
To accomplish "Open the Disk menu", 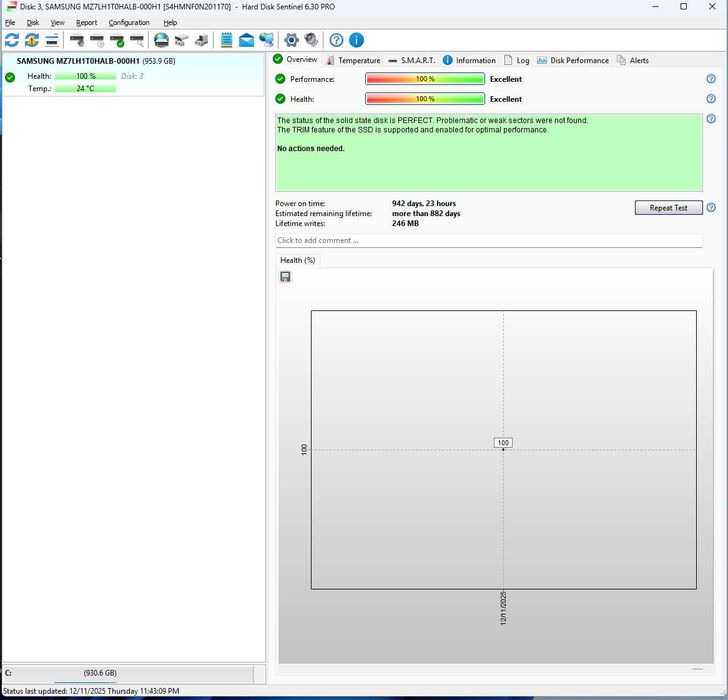I will click(32, 22).
